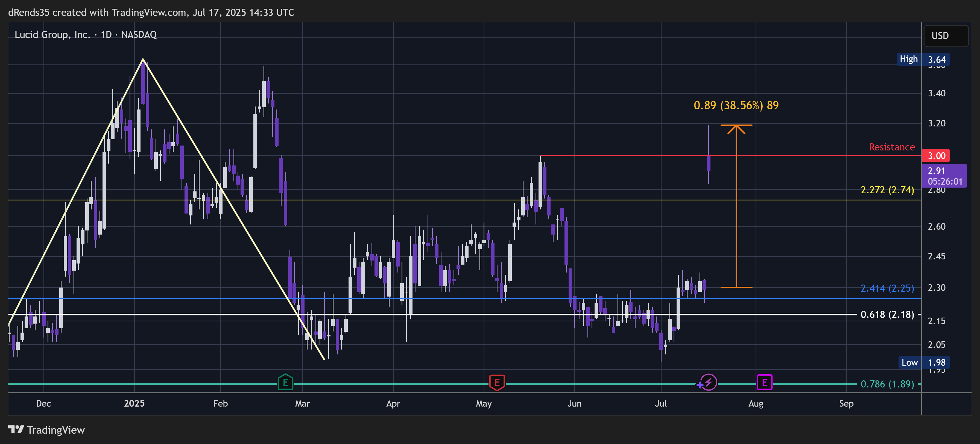
Task: Click the Feb label on time axis
Action: [x=221, y=404]
